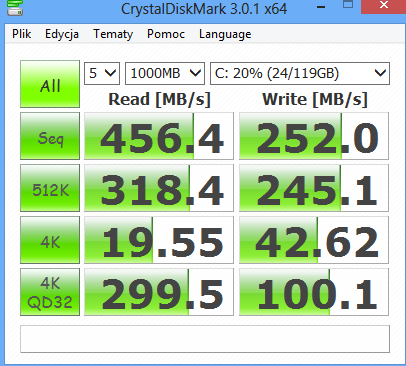Open the Pomoc menu
406x366 pixels.
[x=166, y=34]
